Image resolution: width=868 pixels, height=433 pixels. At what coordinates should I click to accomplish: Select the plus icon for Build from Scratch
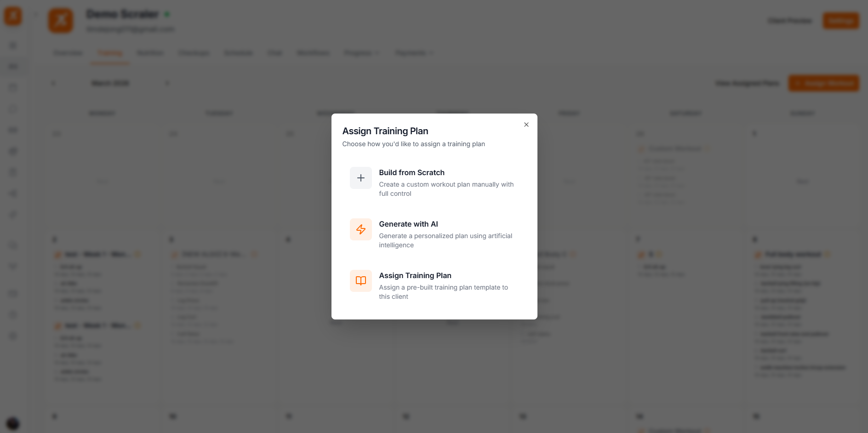pyautogui.click(x=361, y=178)
